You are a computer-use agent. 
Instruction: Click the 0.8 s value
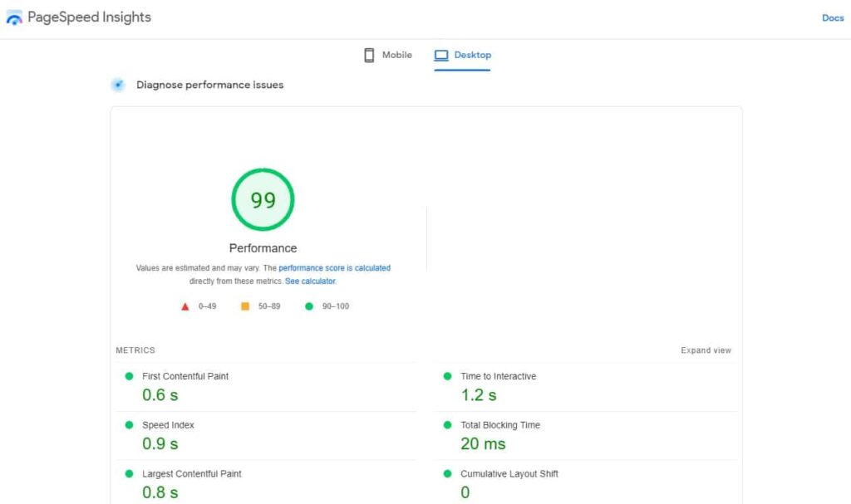point(160,492)
